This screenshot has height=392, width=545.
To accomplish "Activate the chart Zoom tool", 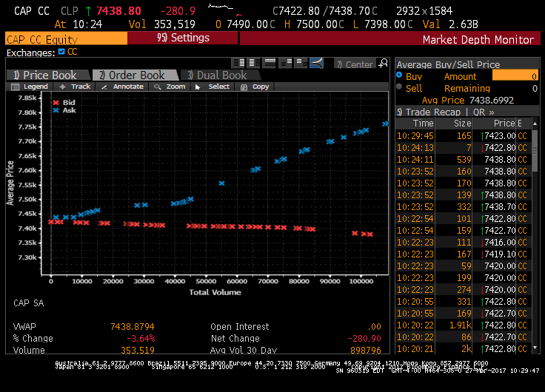I will pyautogui.click(x=170, y=87).
